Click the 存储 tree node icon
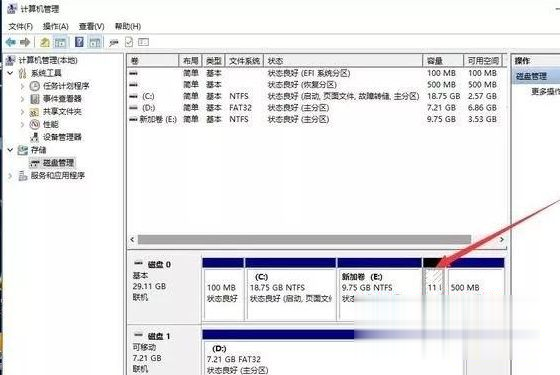Image resolution: width=560 pixels, height=375 pixels. (22, 150)
